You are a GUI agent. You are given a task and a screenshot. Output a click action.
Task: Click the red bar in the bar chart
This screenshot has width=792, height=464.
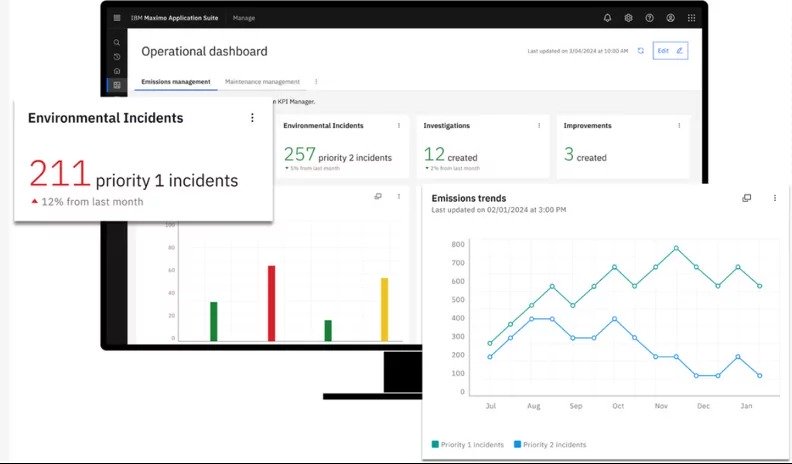coord(271,303)
